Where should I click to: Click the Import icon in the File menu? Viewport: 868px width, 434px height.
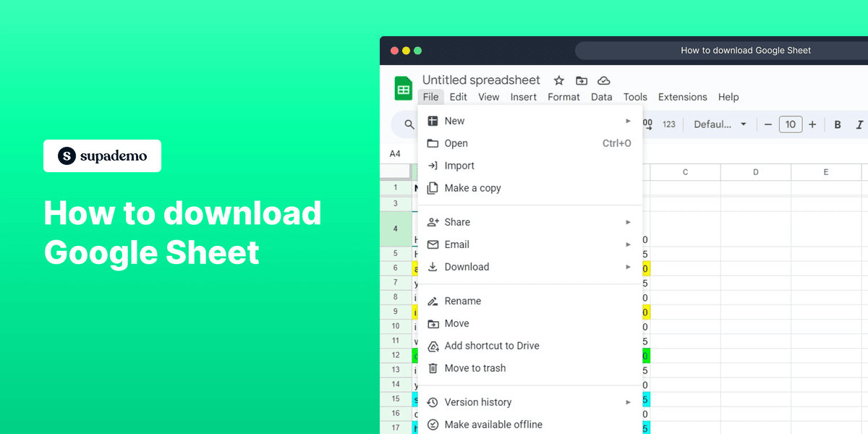coord(433,166)
